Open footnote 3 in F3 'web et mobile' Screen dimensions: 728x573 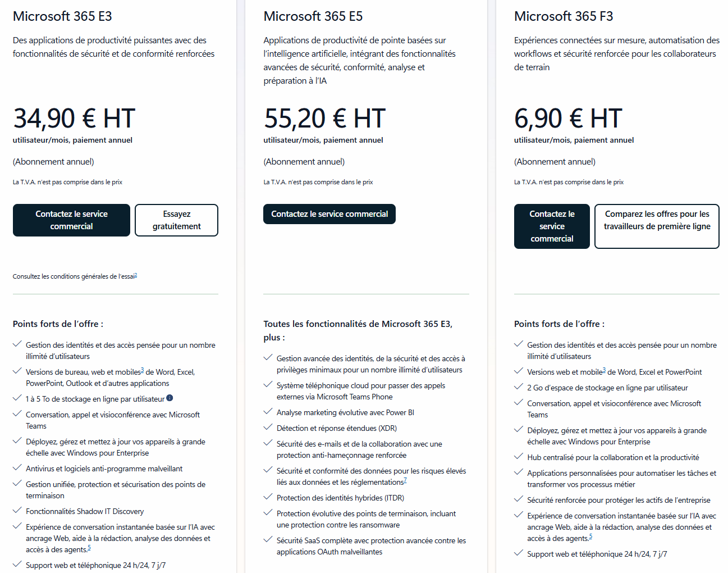604,370
